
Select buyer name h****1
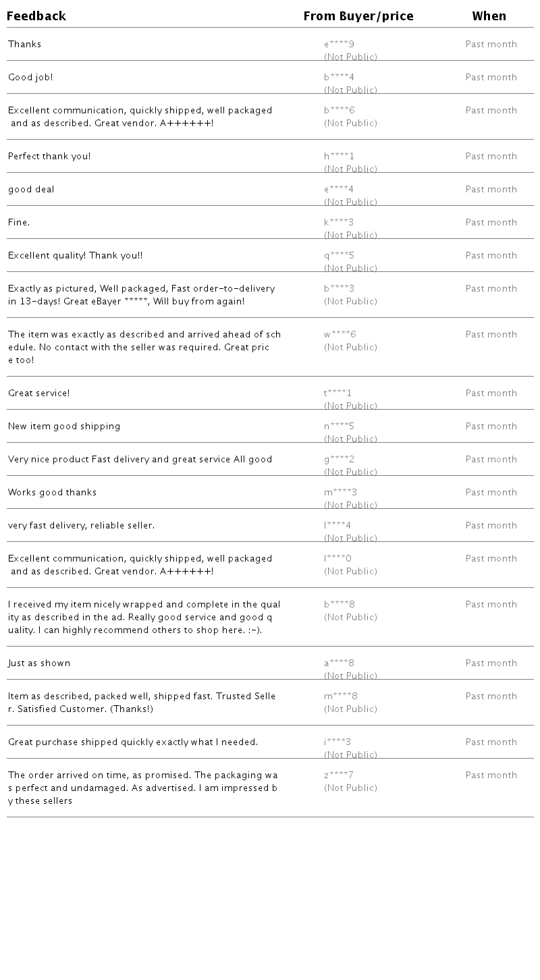(339, 157)
